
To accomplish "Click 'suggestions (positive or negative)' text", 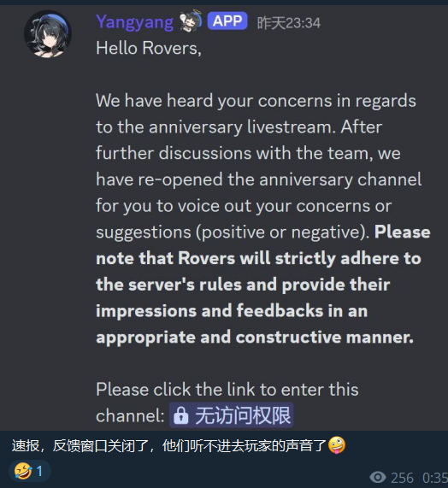I will (233, 232).
